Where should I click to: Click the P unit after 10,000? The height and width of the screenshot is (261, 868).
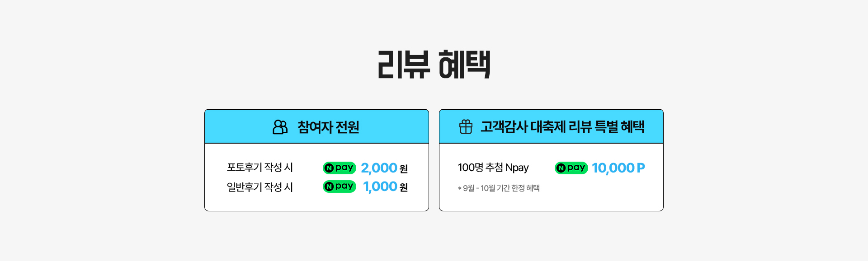641,168
